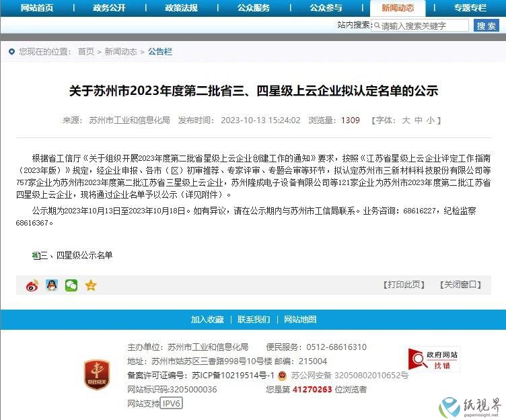
Task: Click the QZone star share icon
Action: click(x=91, y=285)
